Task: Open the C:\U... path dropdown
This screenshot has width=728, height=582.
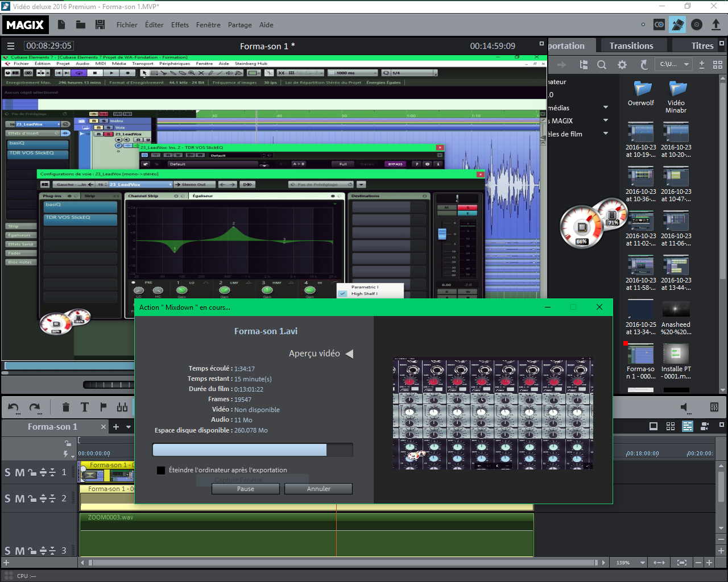Action: [x=686, y=65]
